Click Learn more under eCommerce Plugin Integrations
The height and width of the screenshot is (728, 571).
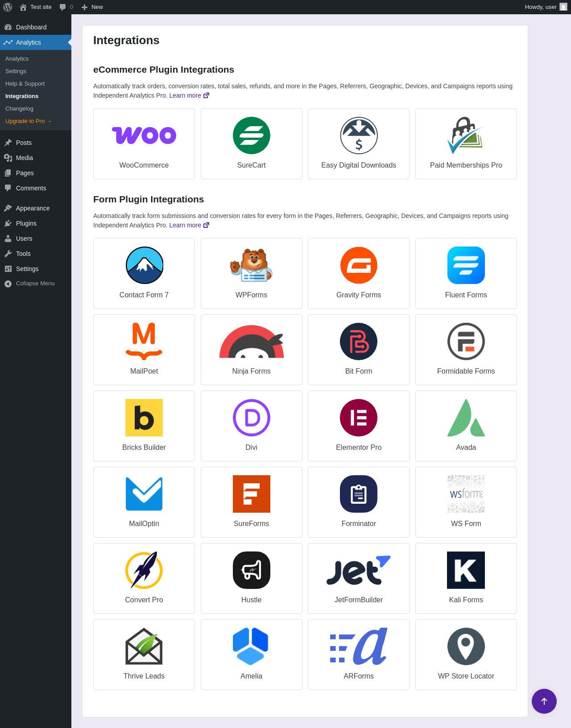click(189, 95)
